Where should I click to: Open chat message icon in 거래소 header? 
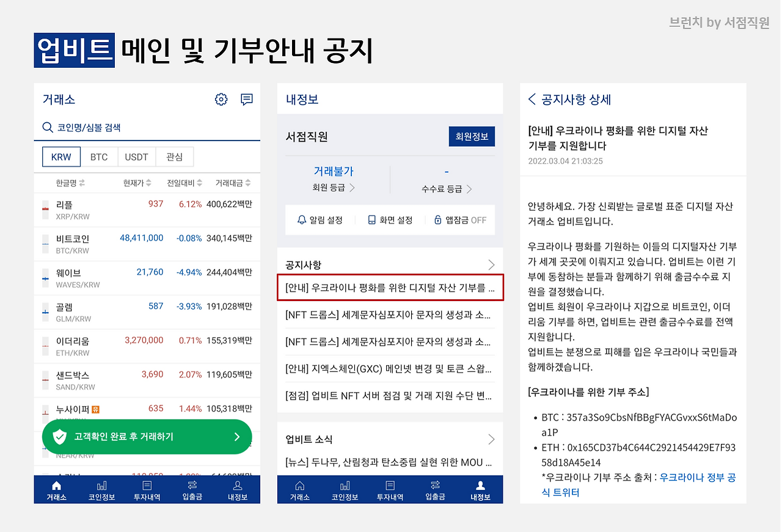[247, 100]
